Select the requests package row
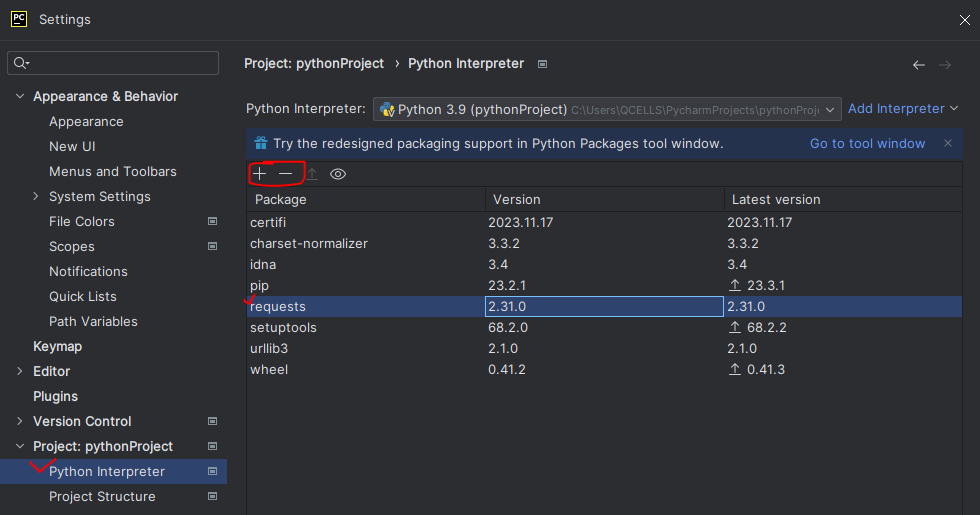Image resolution: width=980 pixels, height=515 pixels. 604,306
